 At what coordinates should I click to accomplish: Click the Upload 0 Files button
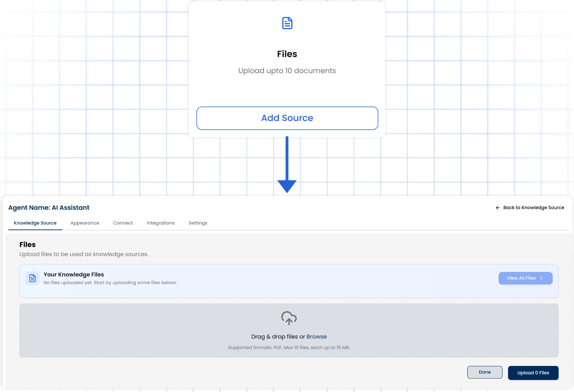(533, 373)
